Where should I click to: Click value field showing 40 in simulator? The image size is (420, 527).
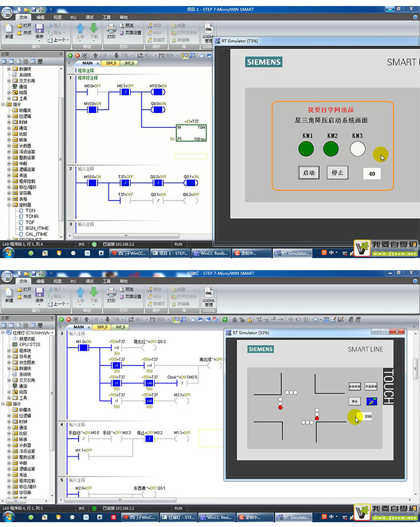371,173
